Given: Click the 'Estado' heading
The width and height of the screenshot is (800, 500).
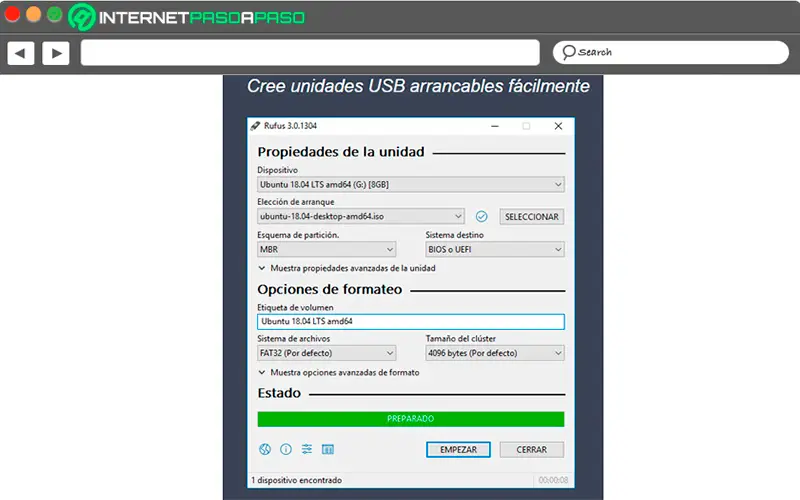Looking at the screenshot, I should [279, 393].
